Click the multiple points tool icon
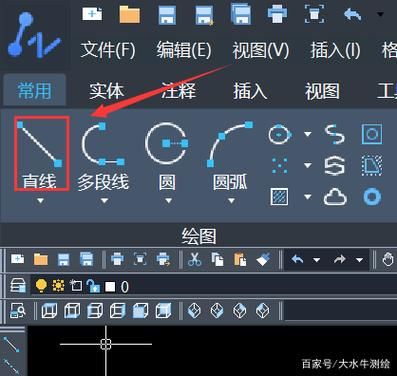The height and width of the screenshot is (376, 397). click(x=280, y=165)
